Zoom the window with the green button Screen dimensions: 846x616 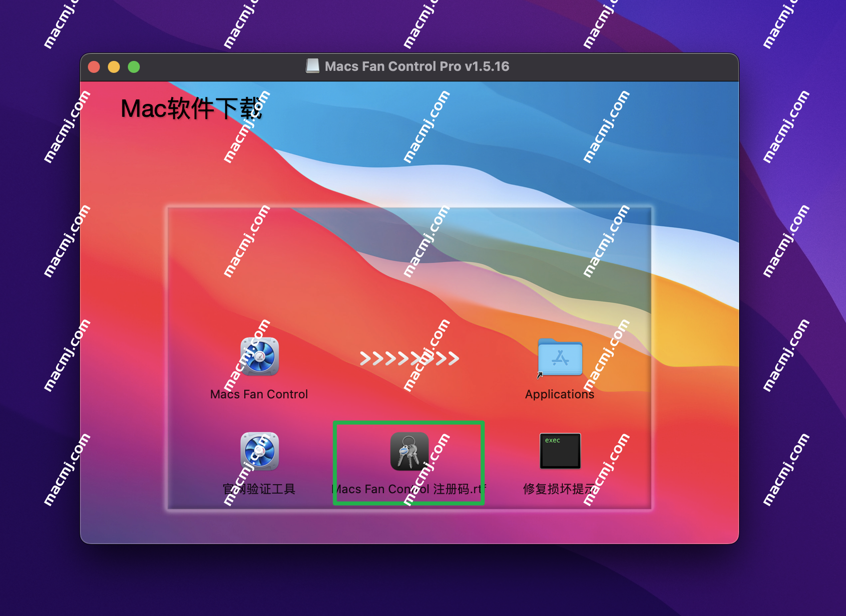point(134,67)
